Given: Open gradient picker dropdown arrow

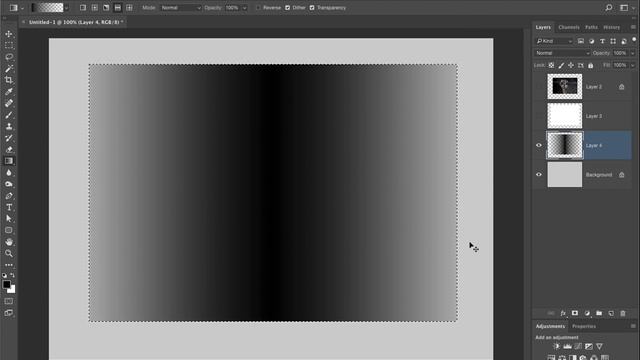Looking at the screenshot, I should click(x=67, y=8).
